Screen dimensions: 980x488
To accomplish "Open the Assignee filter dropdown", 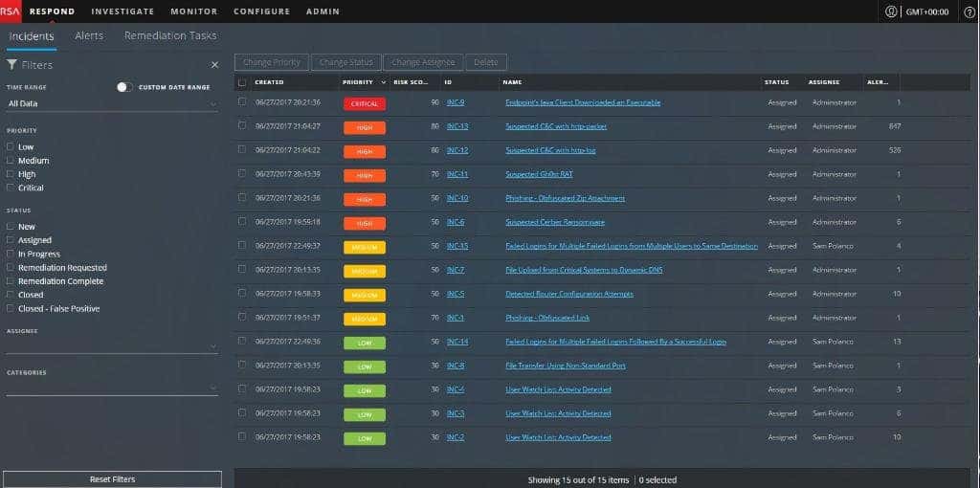I will [x=112, y=345].
